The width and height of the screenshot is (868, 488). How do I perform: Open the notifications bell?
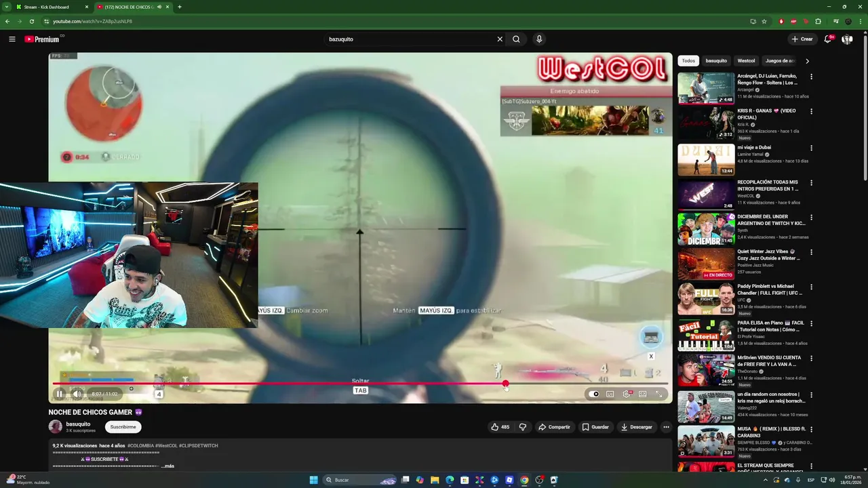pyautogui.click(x=827, y=39)
